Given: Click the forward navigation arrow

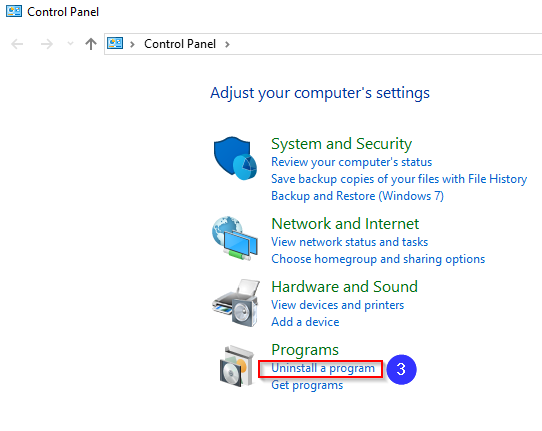Looking at the screenshot, I should pos(47,44).
